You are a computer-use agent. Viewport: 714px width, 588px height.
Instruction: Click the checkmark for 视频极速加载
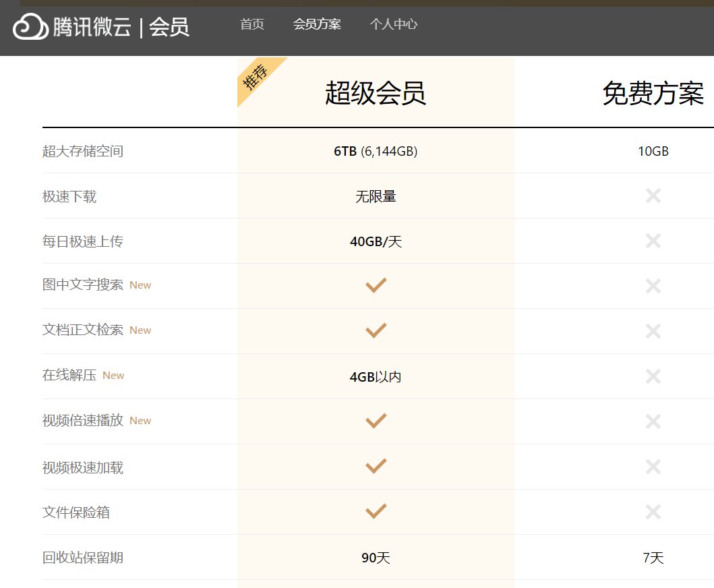376,466
